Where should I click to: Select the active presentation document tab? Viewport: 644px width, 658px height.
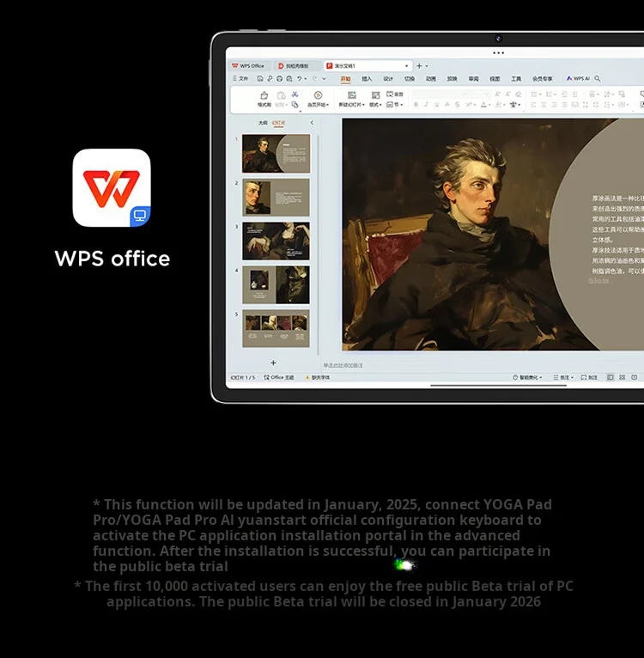(x=367, y=66)
